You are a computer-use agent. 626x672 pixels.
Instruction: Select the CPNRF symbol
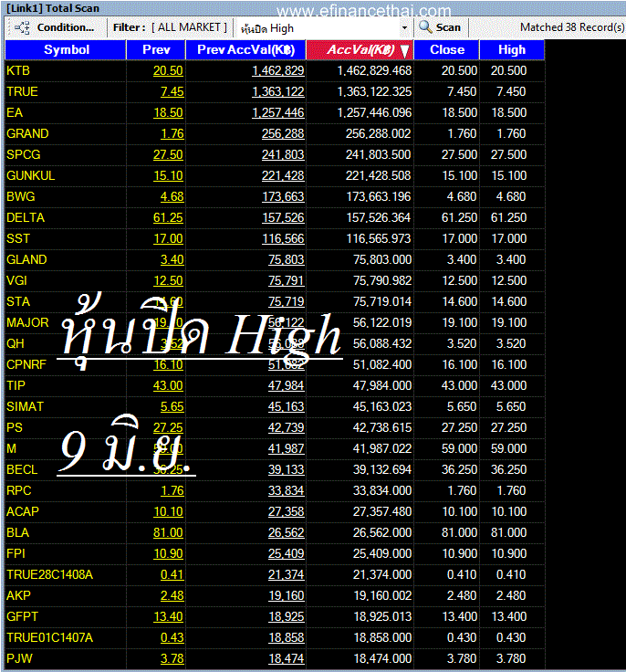26,364
